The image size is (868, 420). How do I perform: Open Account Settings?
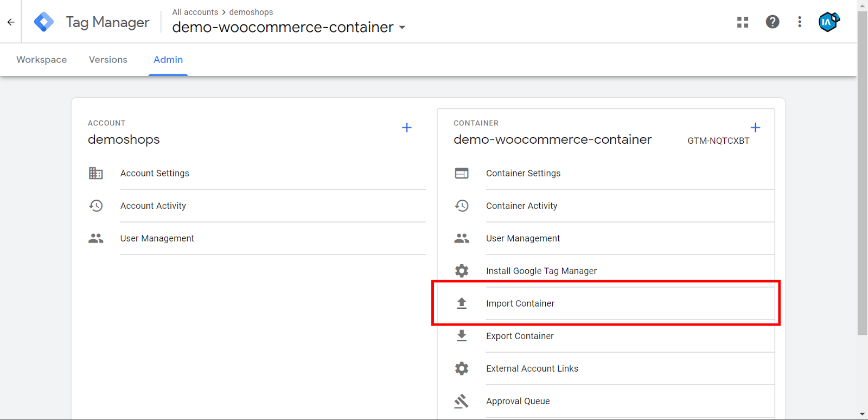(155, 173)
